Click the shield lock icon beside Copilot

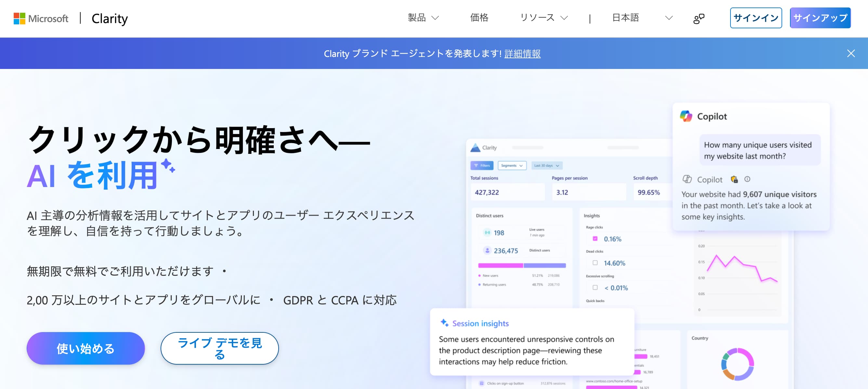click(734, 179)
